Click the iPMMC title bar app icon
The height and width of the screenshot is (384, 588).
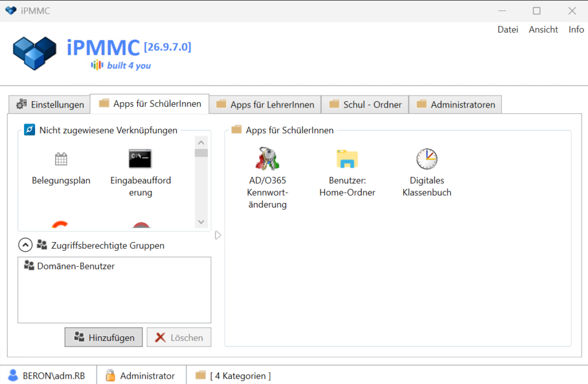pos(11,10)
